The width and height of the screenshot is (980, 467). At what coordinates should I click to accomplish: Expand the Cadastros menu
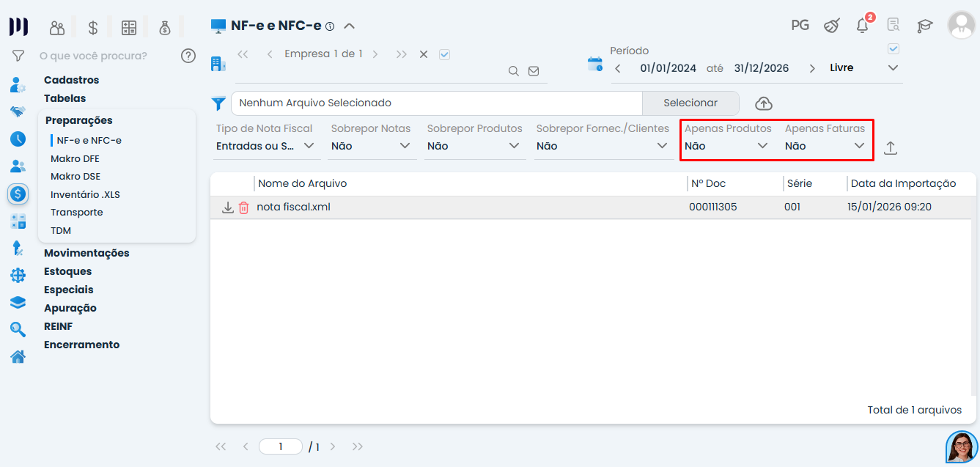(x=71, y=80)
